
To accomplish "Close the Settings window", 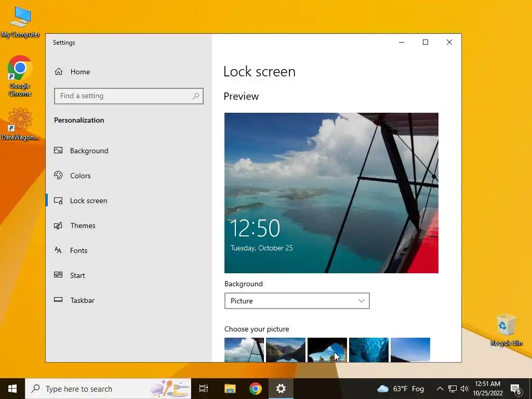I will pos(449,42).
